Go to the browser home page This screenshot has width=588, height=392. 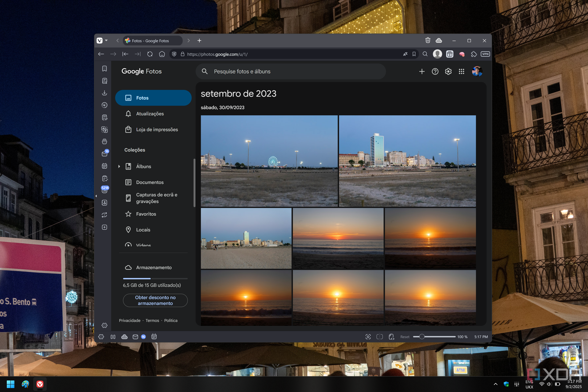tap(162, 54)
